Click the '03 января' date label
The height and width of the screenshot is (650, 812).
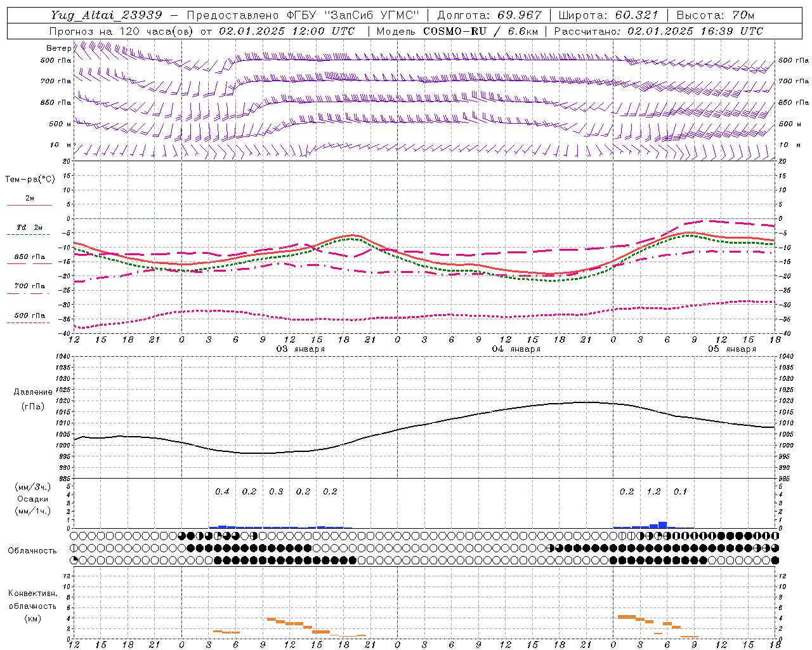[x=300, y=349]
